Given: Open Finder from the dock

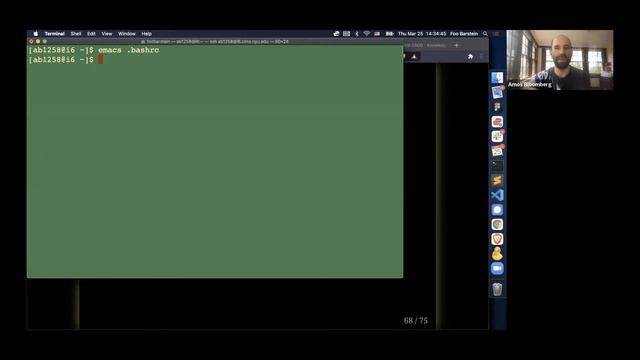Looking at the screenshot, I should pos(497,78).
